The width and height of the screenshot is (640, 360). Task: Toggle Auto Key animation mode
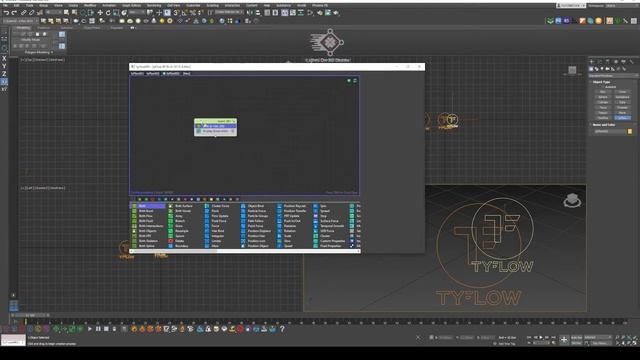tap(576, 338)
